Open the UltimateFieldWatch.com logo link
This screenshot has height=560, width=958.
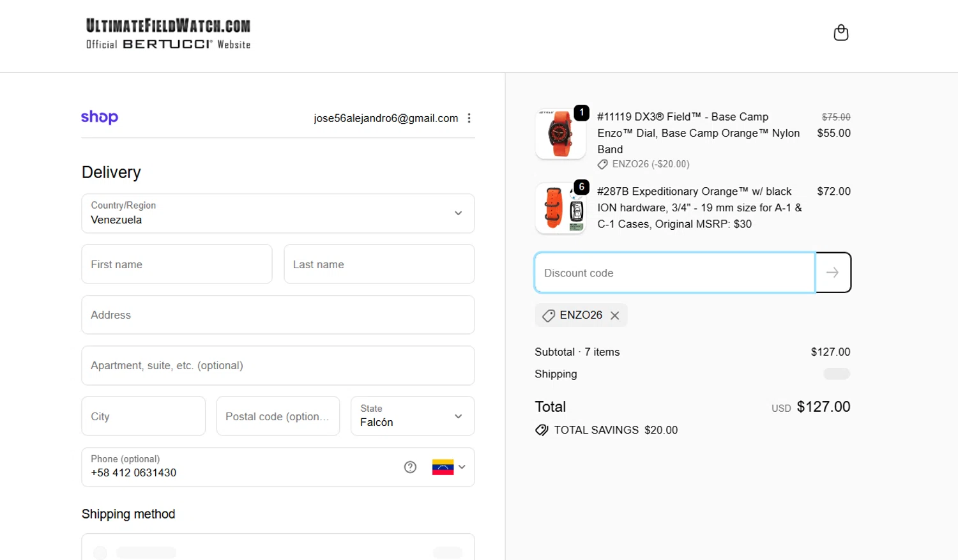tap(169, 34)
